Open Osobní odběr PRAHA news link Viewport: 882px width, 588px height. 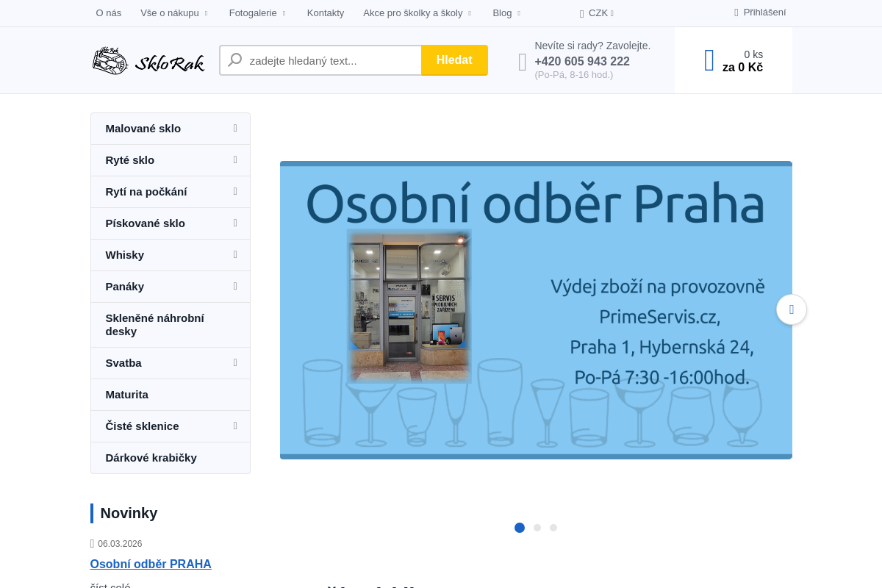click(x=151, y=564)
